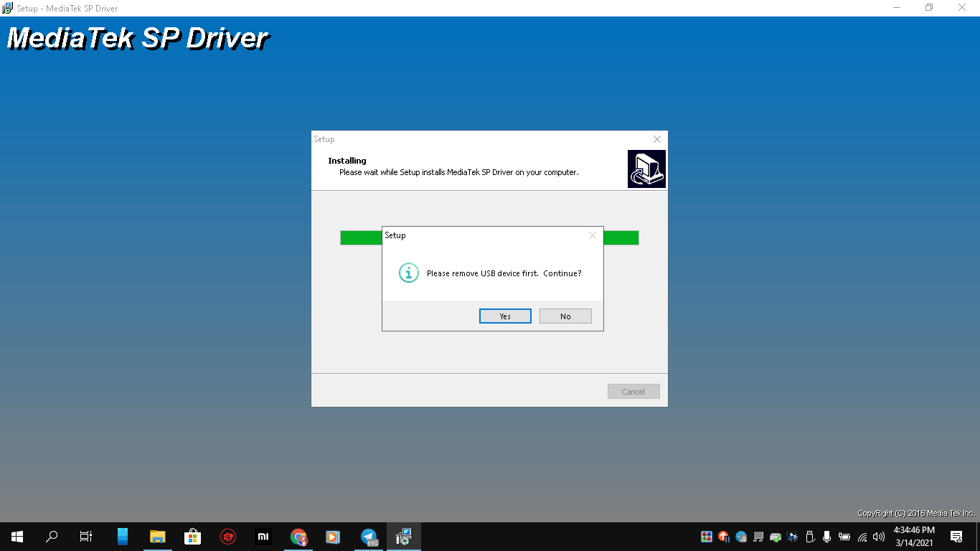This screenshot has height=551, width=980.
Task: Switch to Google Chrome on the taskbar
Action: point(298,537)
